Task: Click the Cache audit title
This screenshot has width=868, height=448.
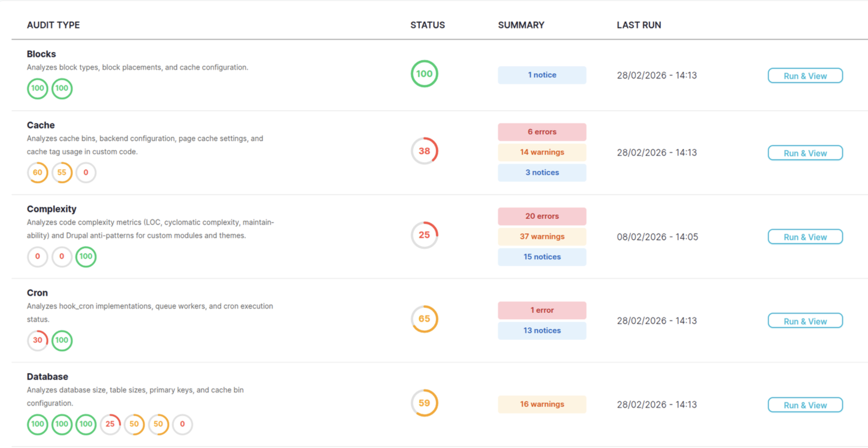Action: click(41, 125)
